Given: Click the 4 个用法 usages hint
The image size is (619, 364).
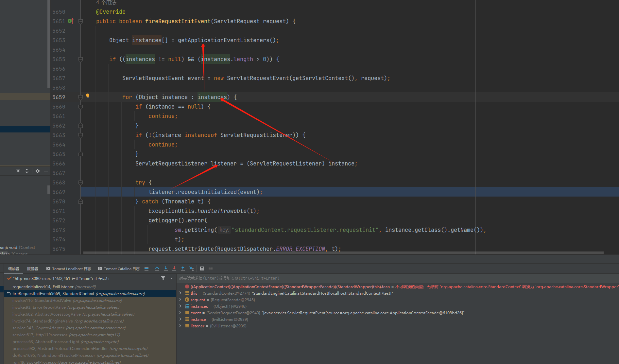Looking at the screenshot, I should pyautogui.click(x=106, y=3).
